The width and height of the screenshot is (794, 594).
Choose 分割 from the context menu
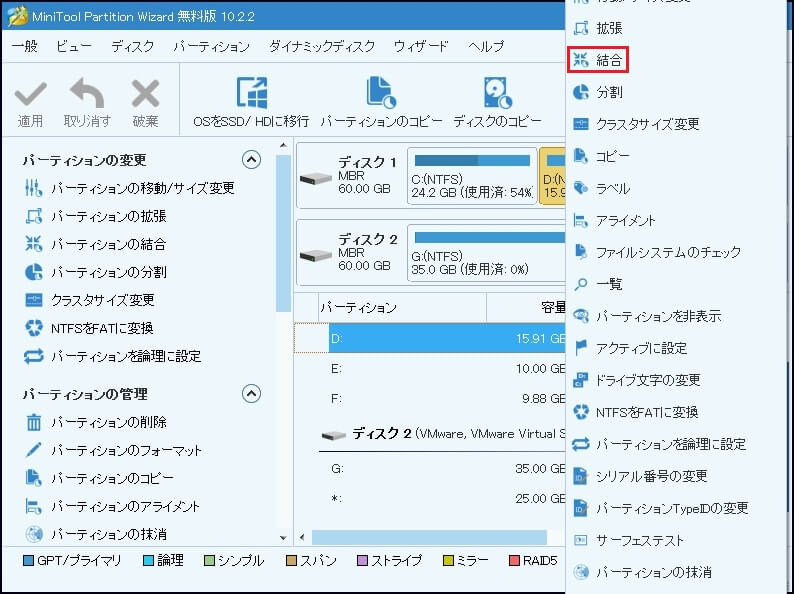coord(608,92)
